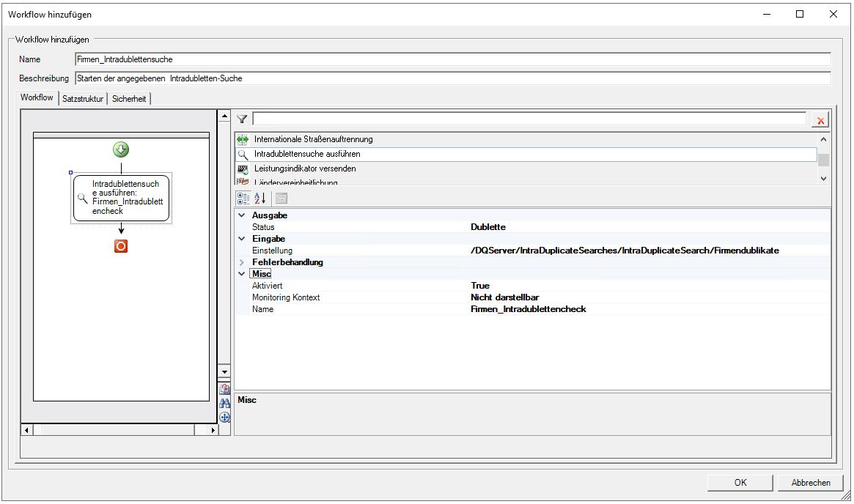Click the funnel filter icon
854x504 pixels.
point(243,119)
